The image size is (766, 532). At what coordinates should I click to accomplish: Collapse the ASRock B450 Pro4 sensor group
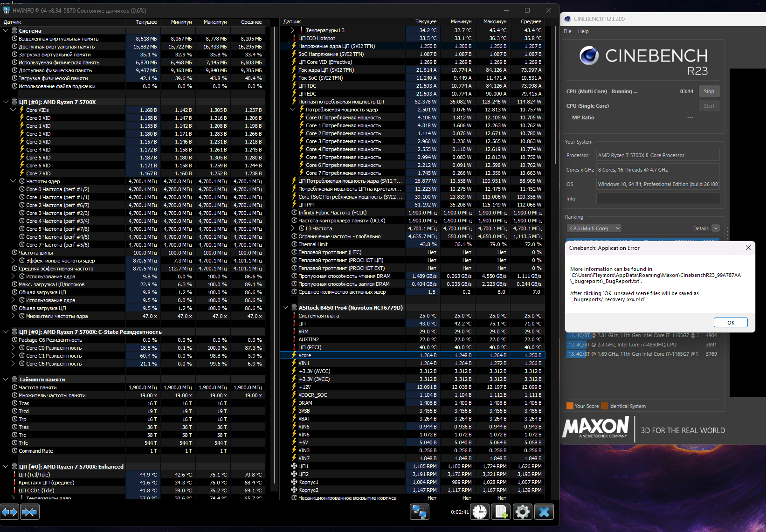click(x=285, y=308)
